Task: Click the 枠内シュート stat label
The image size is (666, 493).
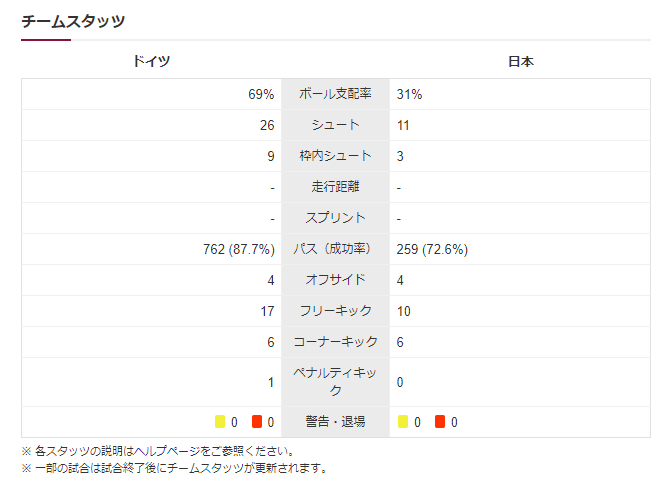Action: coord(335,156)
